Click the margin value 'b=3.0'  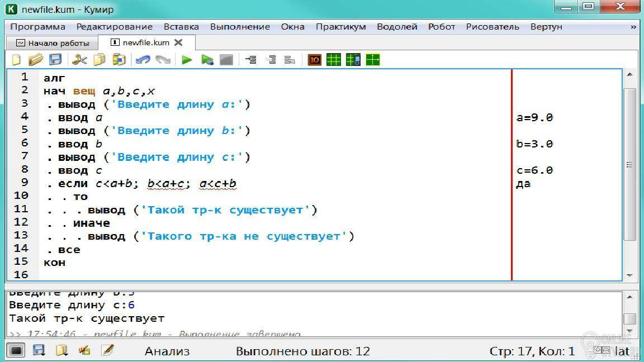click(535, 144)
